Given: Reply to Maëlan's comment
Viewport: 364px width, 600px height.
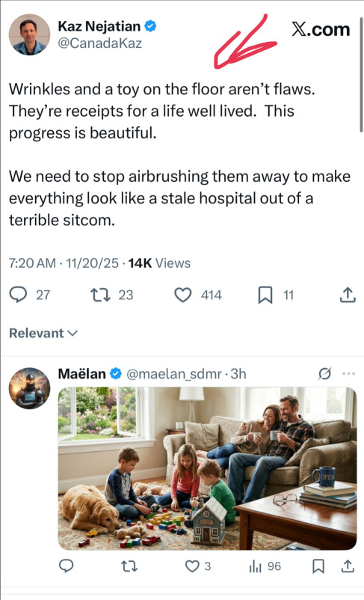Looking at the screenshot, I should pyautogui.click(x=66, y=566).
